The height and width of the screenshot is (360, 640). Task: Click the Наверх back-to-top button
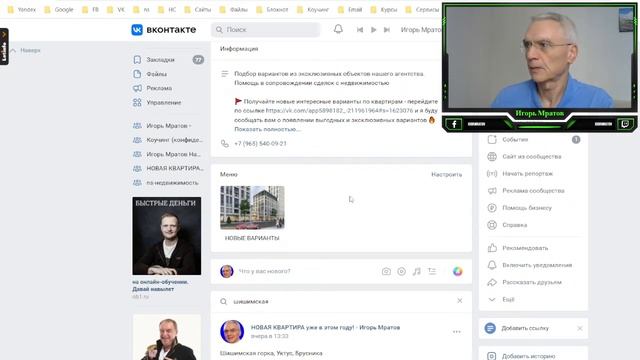[x=25, y=51]
